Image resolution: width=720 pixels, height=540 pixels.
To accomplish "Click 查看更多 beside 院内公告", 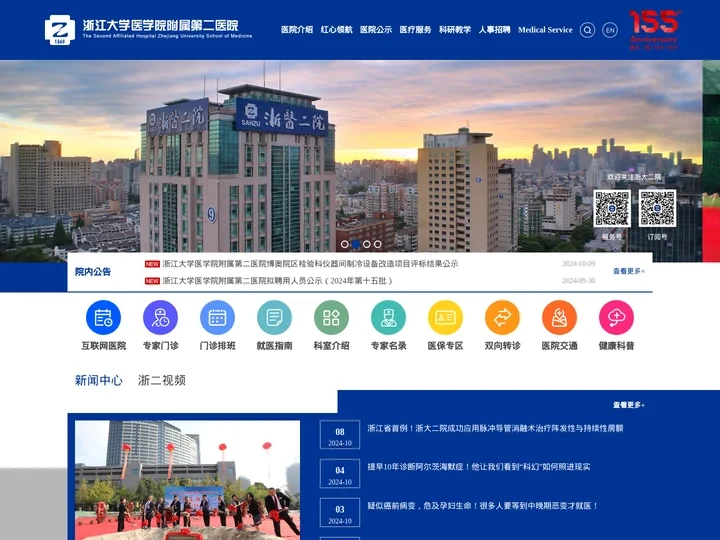I will (x=629, y=271).
